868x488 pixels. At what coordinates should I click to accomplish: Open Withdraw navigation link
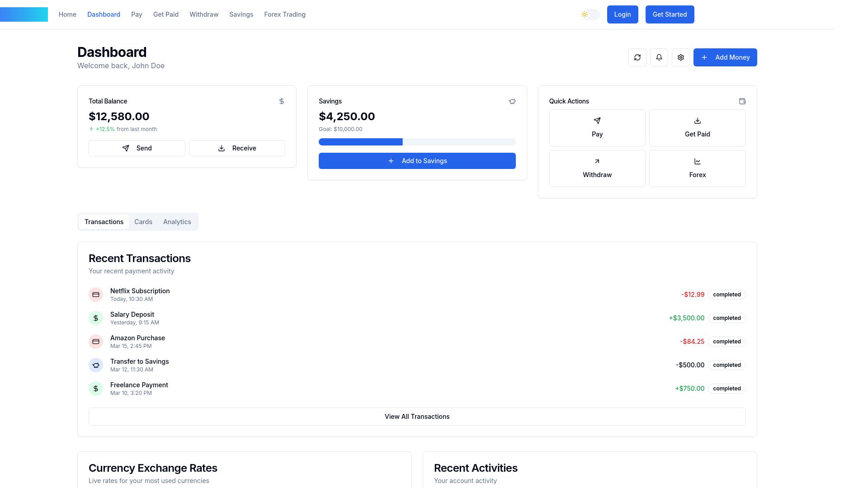[x=204, y=14]
